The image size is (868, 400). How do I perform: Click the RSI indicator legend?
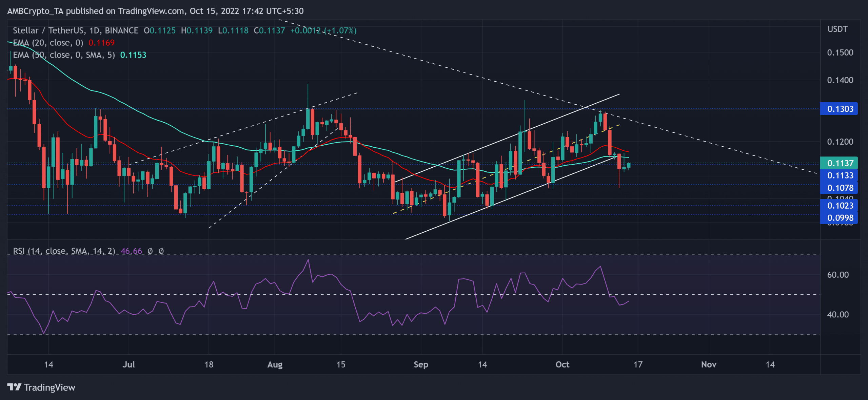click(x=64, y=251)
